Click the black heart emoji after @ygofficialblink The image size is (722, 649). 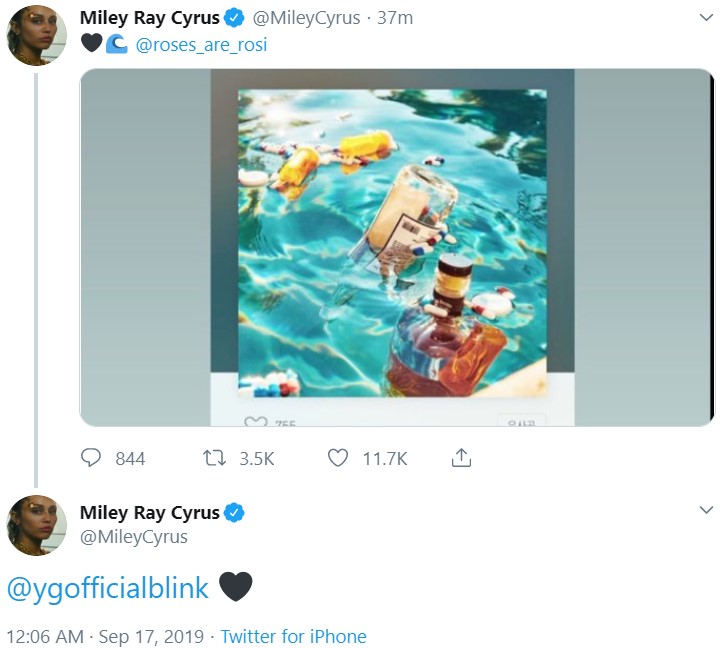point(235,587)
